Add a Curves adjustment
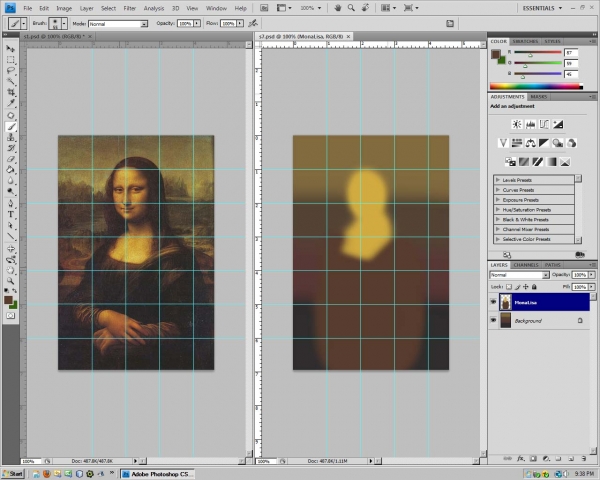The image size is (600, 480). 544,124
